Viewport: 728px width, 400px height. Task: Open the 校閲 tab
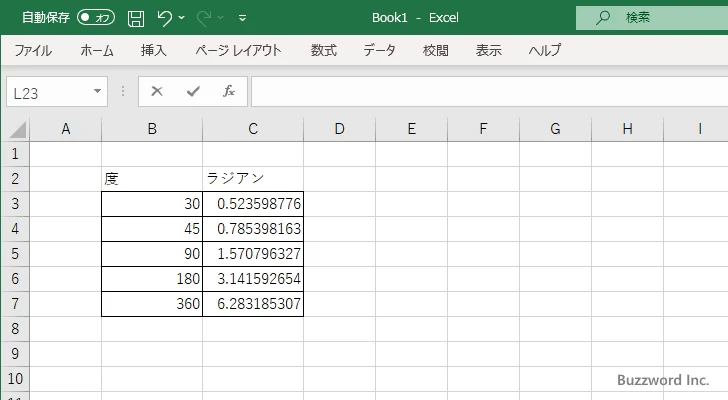click(436, 50)
